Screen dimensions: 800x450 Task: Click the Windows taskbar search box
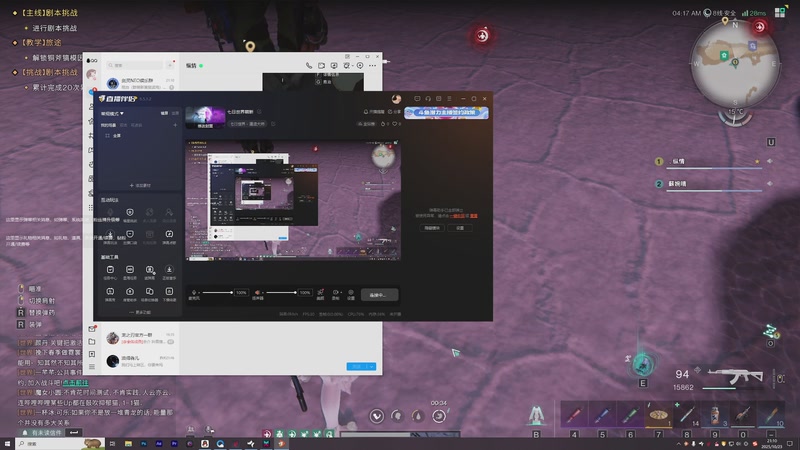click(x=59, y=444)
